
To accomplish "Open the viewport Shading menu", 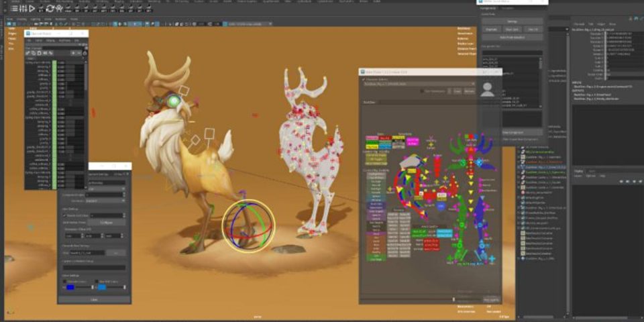I will [21, 19].
